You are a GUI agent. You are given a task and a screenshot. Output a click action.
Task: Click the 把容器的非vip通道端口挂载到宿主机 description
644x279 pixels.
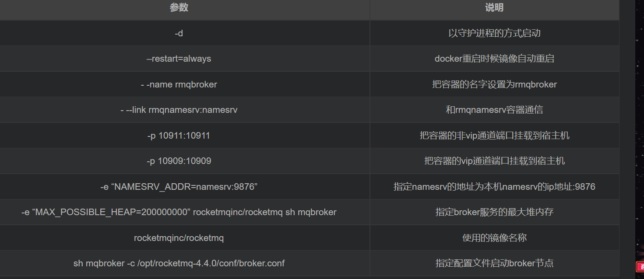coord(494,136)
